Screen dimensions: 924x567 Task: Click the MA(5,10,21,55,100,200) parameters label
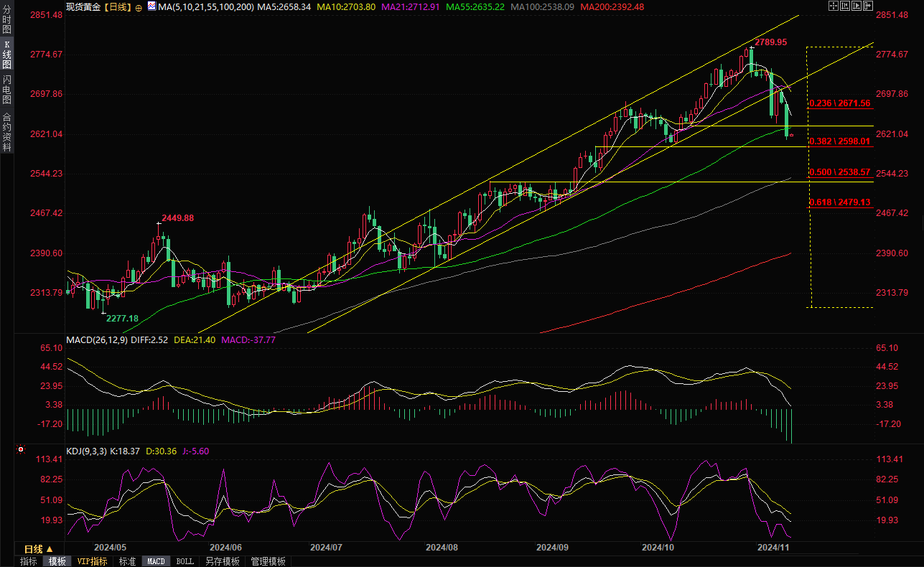[206, 6]
